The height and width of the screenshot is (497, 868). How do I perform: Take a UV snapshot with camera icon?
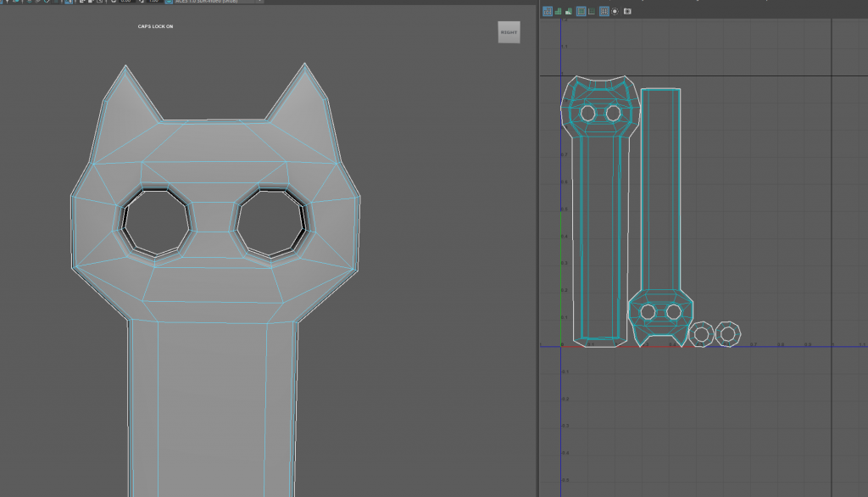click(627, 11)
